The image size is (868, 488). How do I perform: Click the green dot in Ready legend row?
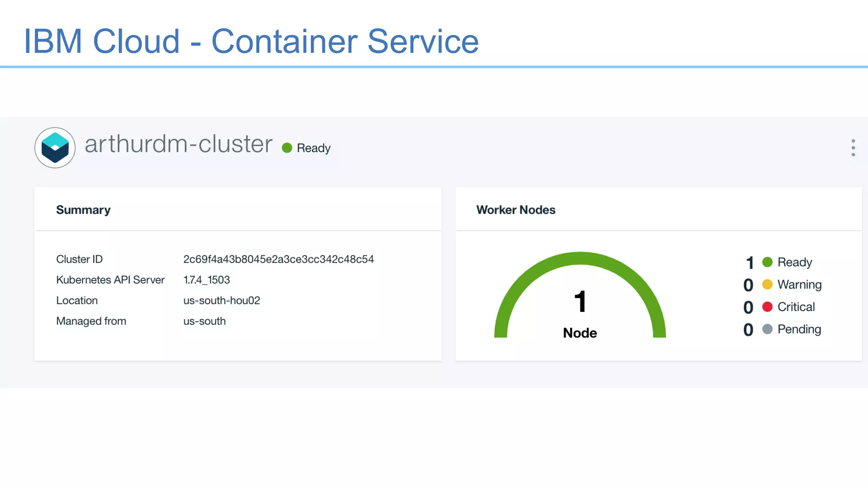[768, 262]
